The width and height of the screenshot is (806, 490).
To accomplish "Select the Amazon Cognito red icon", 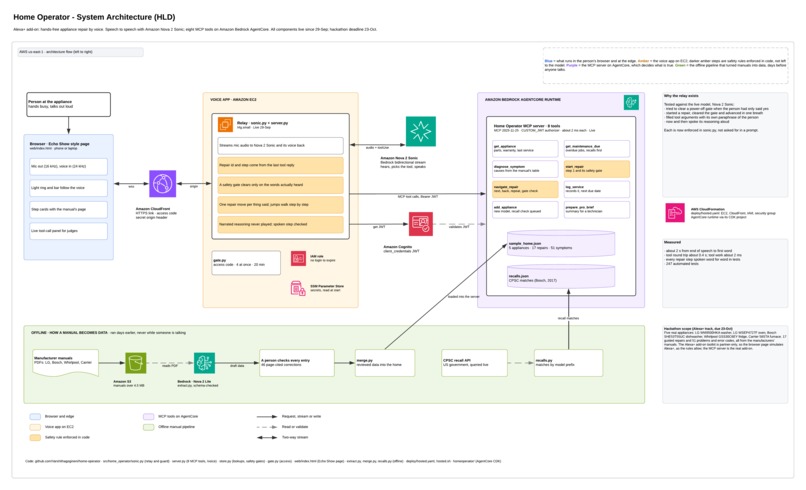I will (420, 224).
